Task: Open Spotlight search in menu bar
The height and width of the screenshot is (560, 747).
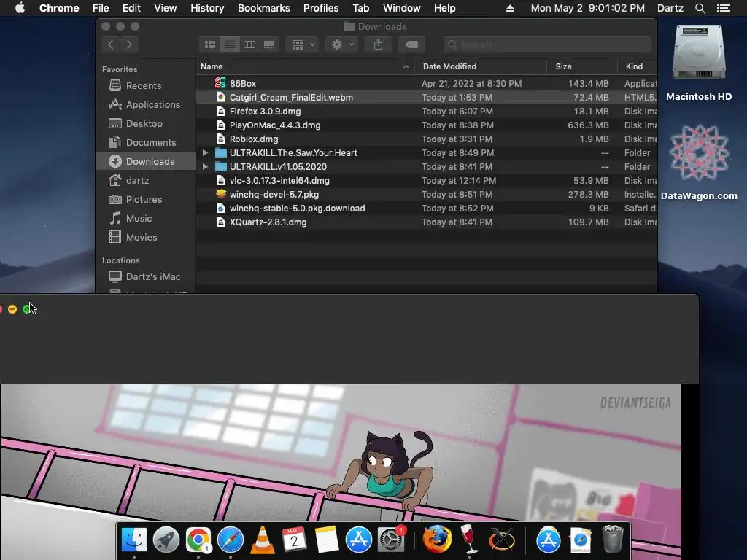Action: 700,8
